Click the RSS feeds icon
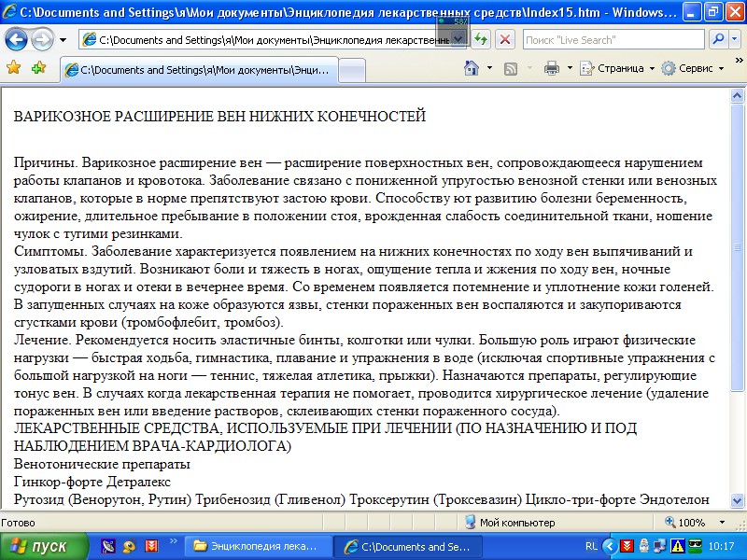 [511, 69]
